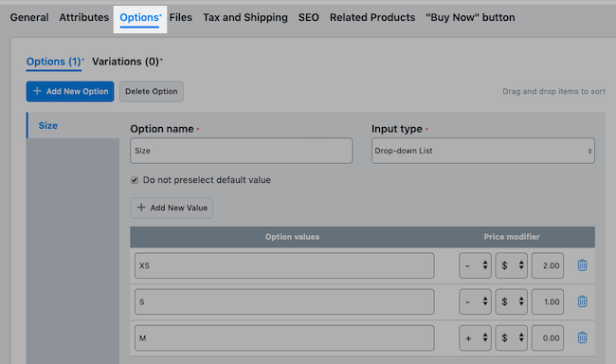Open sign modifier dropdown for S row
Image resolution: width=616 pixels, height=364 pixels.
tap(475, 301)
